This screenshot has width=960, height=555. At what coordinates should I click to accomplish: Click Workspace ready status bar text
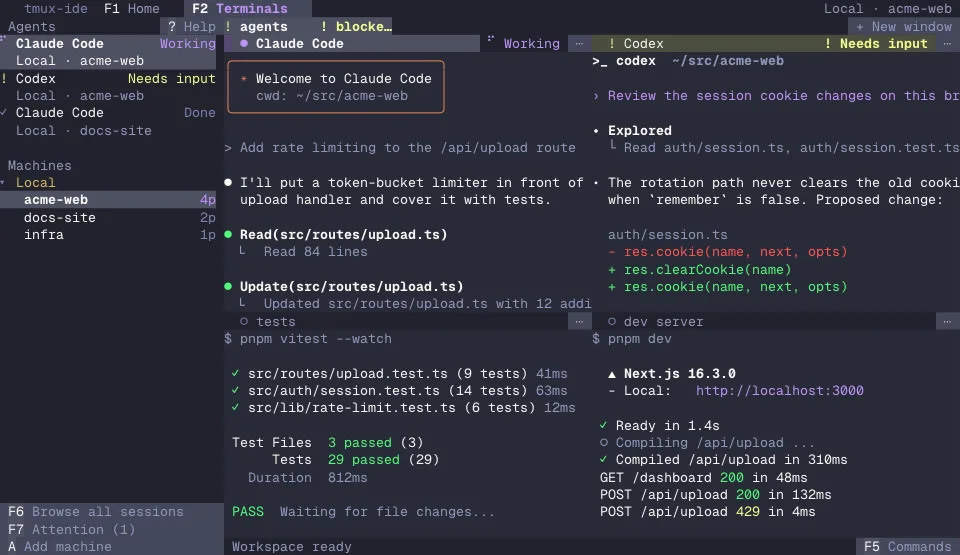point(291,546)
